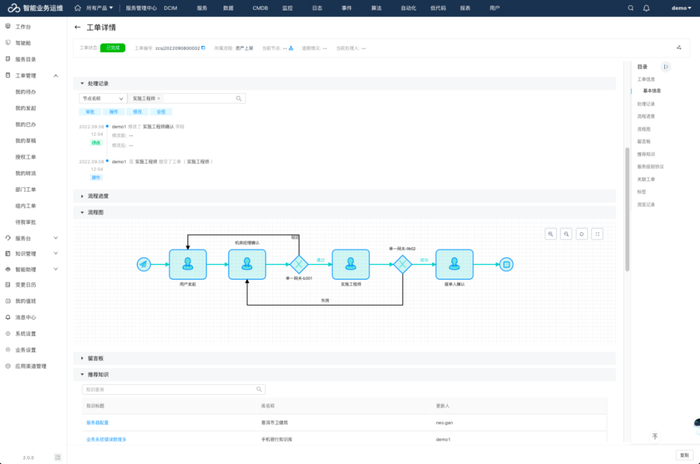Click the 知识查询 search field
700x464 pixels.
[x=159, y=390]
